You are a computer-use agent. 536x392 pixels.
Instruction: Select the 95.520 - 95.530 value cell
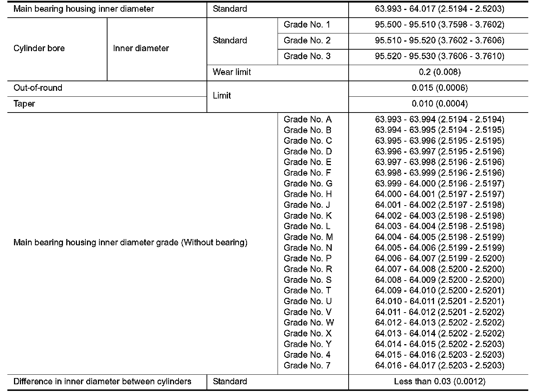(440, 56)
